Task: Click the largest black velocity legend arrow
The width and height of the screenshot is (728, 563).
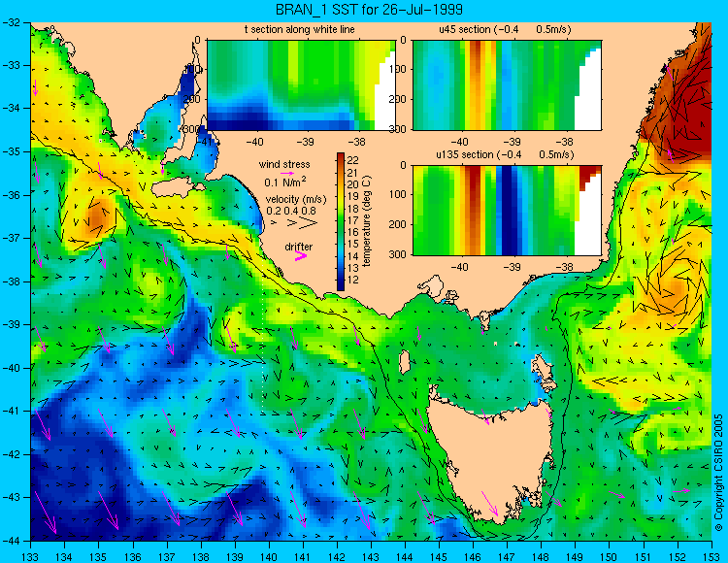Action: [309, 223]
